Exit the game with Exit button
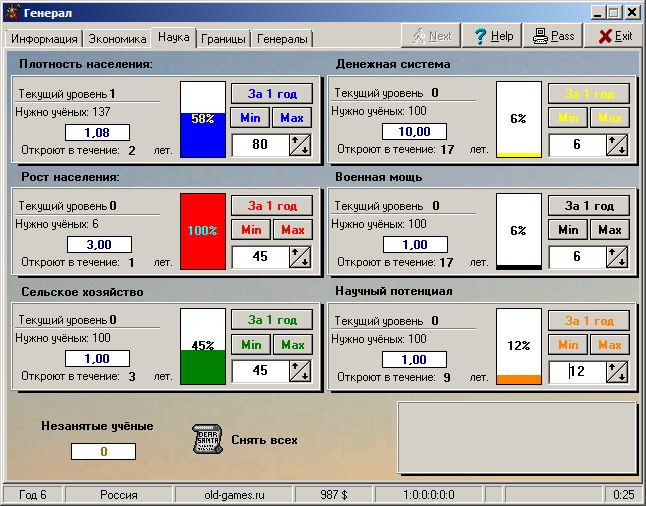646x506 pixels. coord(614,36)
